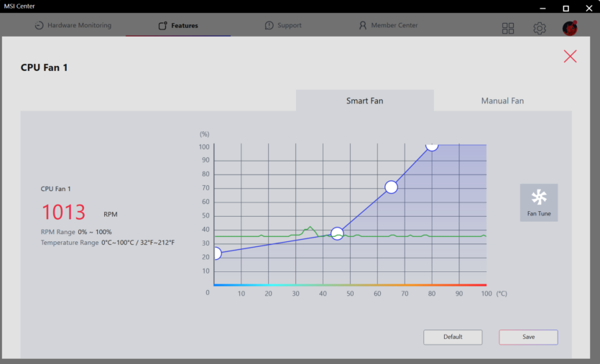Image resolution: width=600 pixels, height=364 pixels.
Task: Click the Features tab icon
Action: click(162, 26)
